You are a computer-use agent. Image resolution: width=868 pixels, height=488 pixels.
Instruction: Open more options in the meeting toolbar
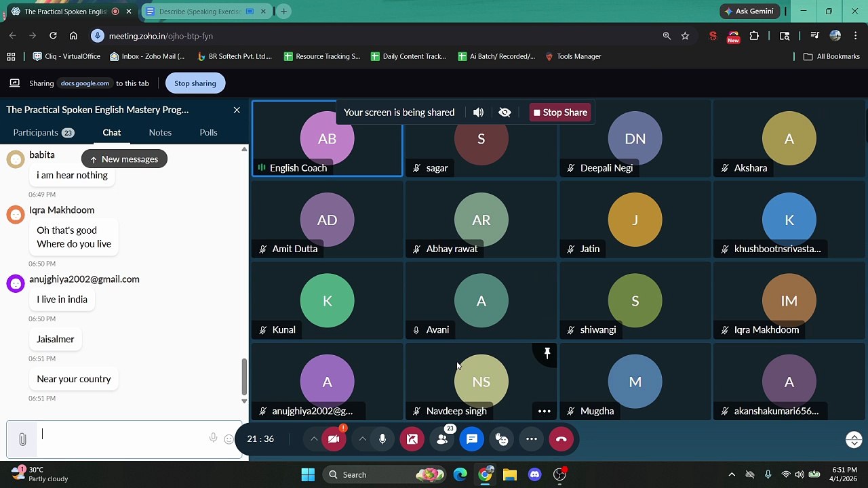[532, 439]
